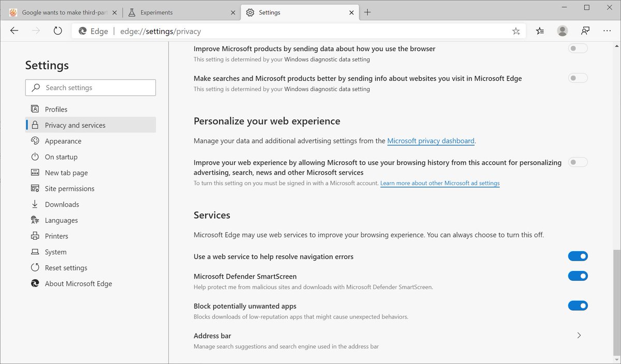Disable web service for navigation errors
The image size is (621, 364).
[x=578, y=256]
